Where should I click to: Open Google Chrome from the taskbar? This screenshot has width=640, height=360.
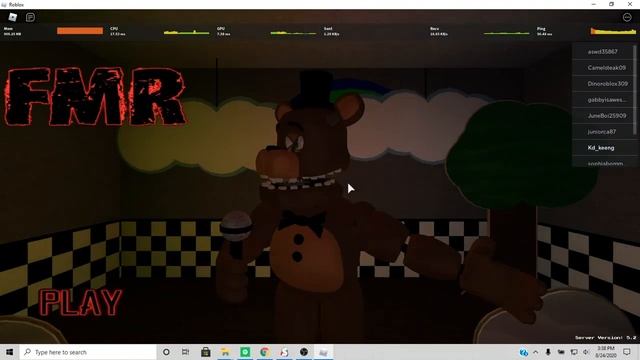coord(264,352)
